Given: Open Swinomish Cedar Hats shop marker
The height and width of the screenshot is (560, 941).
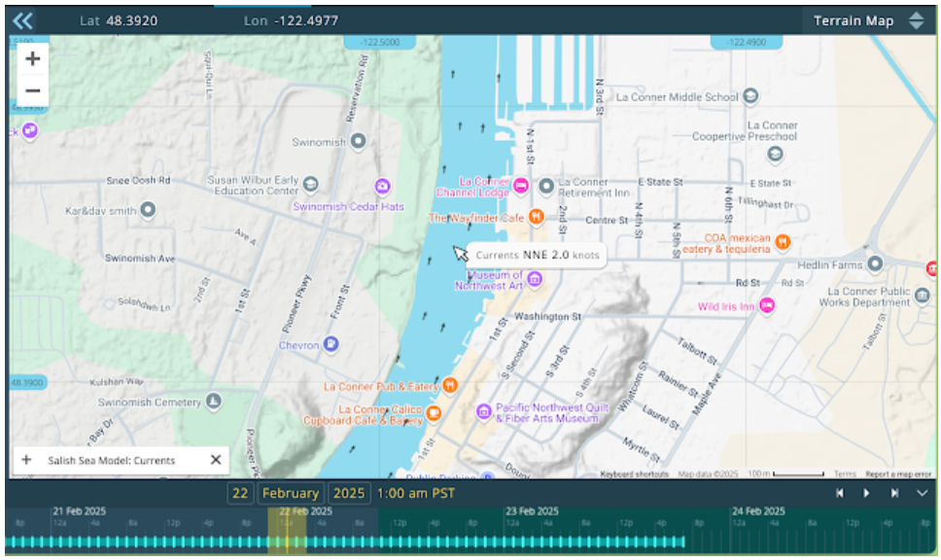Looking at the screenshot, I should click(382, 186).
